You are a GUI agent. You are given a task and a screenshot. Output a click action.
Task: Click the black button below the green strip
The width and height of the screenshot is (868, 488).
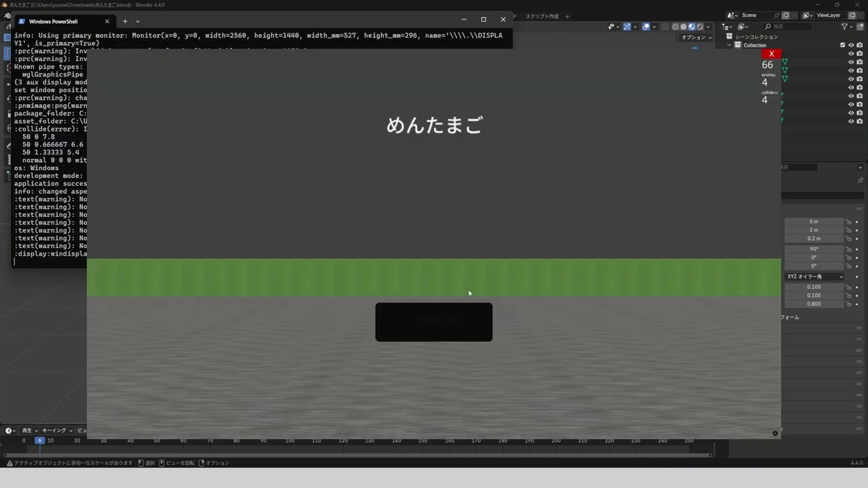433,322
